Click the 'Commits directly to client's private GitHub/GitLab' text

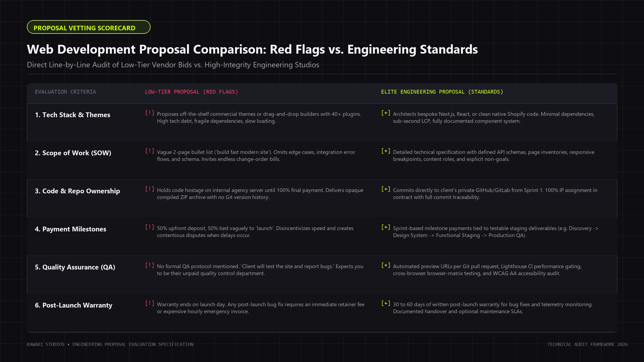click(495, 194)
